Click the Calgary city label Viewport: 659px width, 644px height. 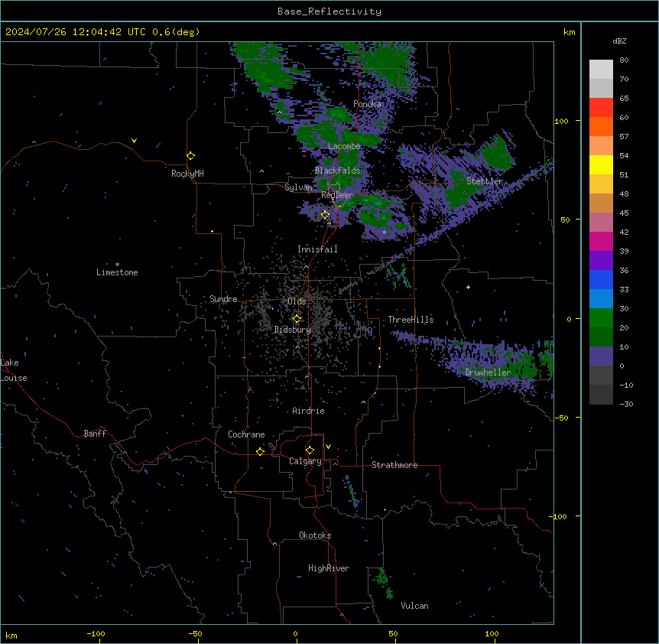[x=305, y=461]
